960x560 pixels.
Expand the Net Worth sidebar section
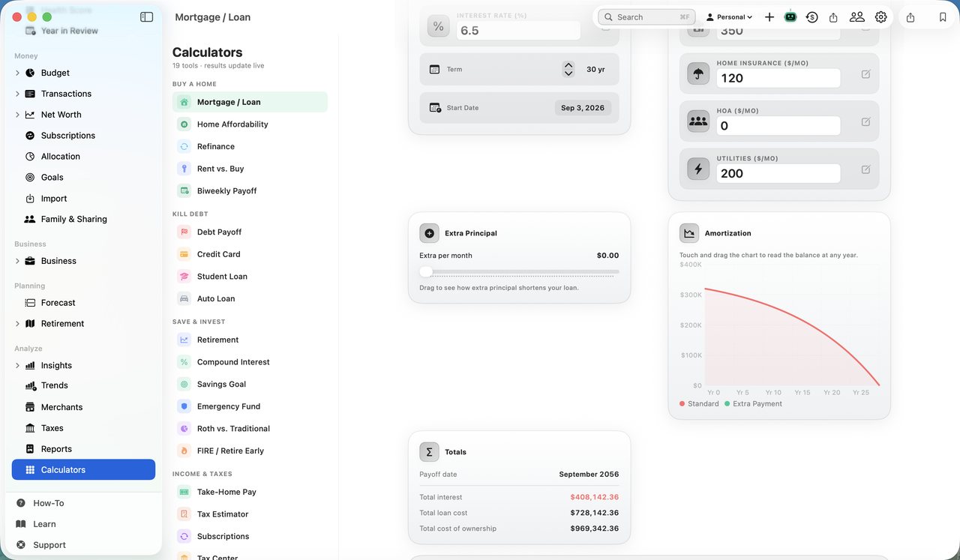17,115
